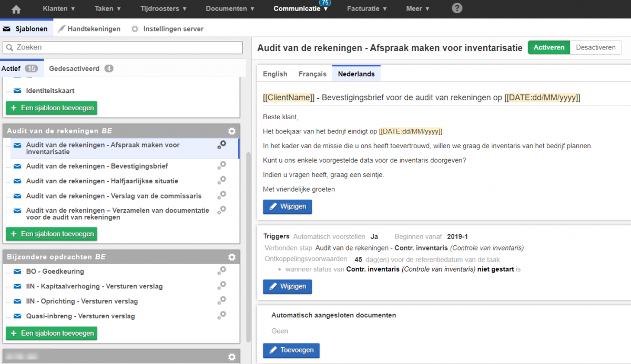Open the Klanten dropdown menu

tap(58, 9)
